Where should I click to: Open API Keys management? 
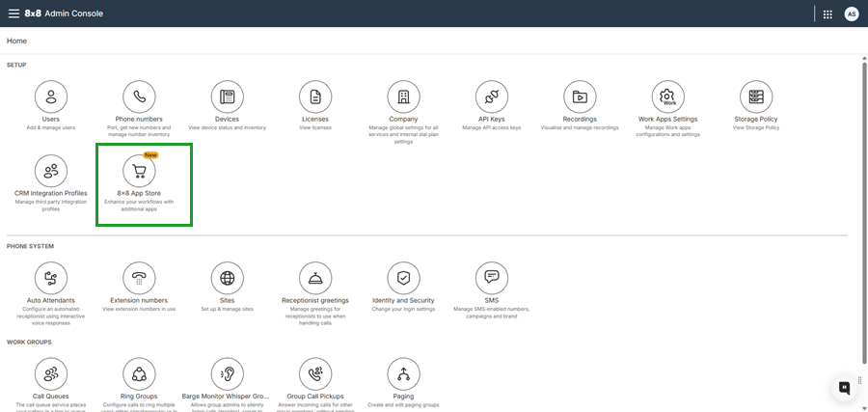(491, 96)
